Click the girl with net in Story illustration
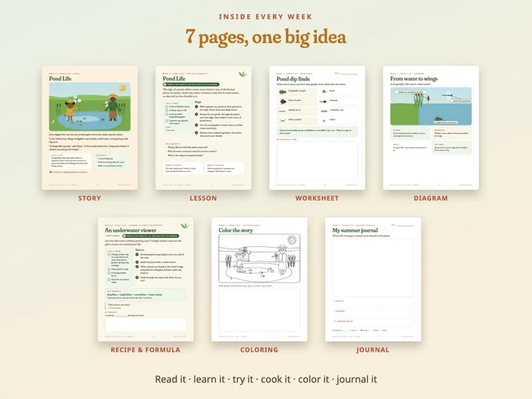Viewport: 532px width, 399px height. coord(70,109)
